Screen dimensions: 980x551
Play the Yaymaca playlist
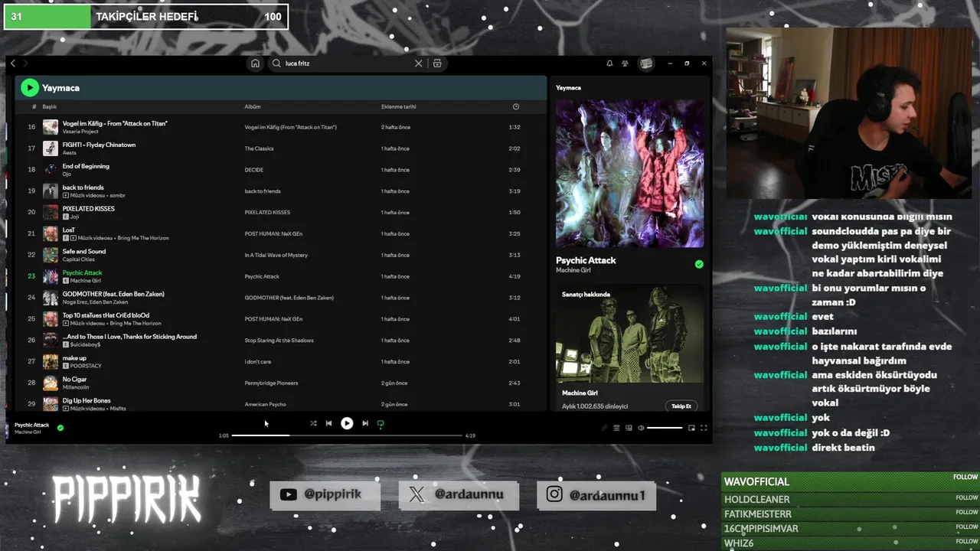(30, 88)
